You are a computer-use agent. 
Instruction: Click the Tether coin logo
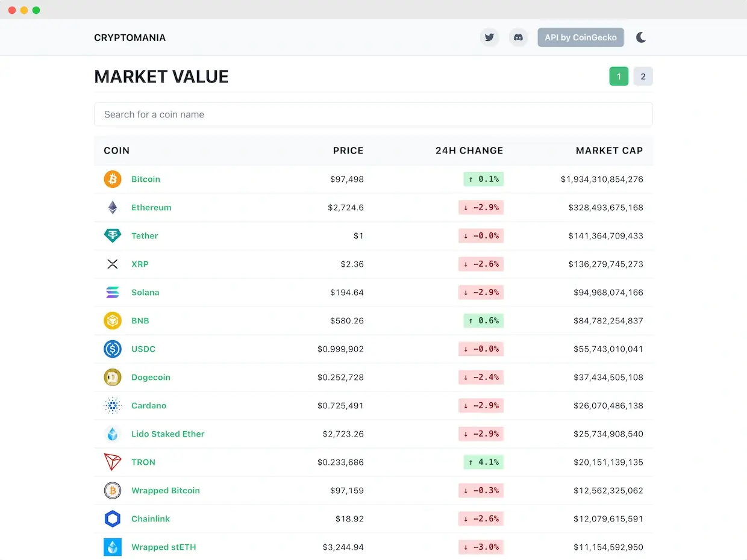coord(113,236)
